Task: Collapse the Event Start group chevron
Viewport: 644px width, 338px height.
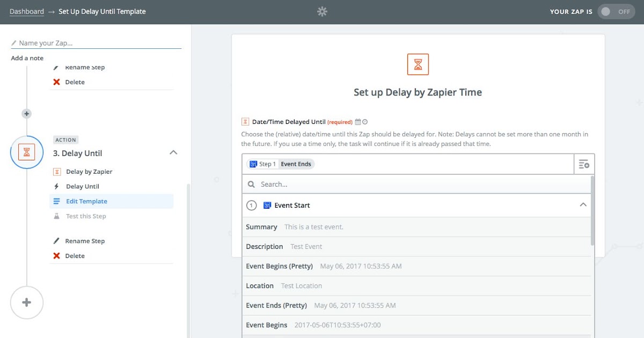Action: [x=583, y=205]
